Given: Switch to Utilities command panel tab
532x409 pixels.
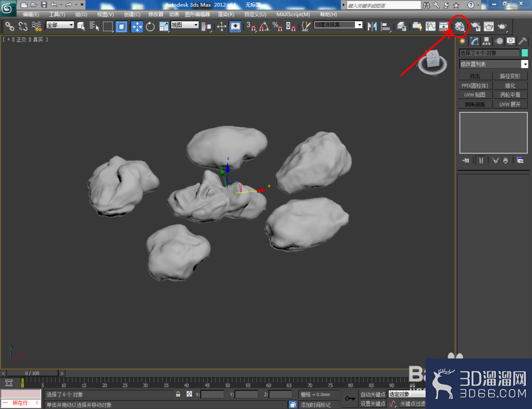Looking at the screenshot, I should [x=522, y=41].
